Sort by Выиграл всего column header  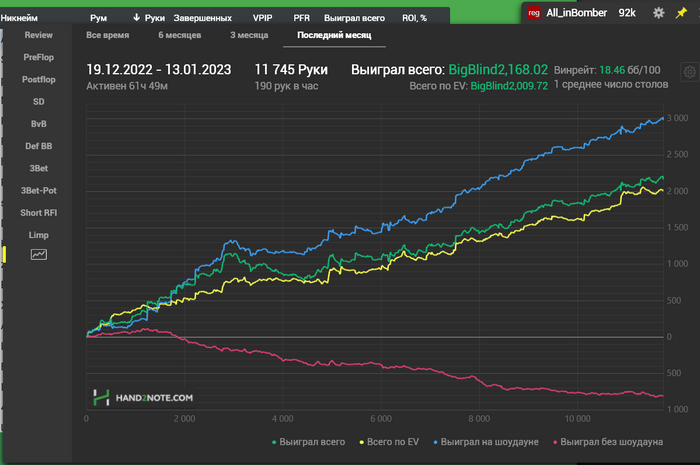(354, 18)
